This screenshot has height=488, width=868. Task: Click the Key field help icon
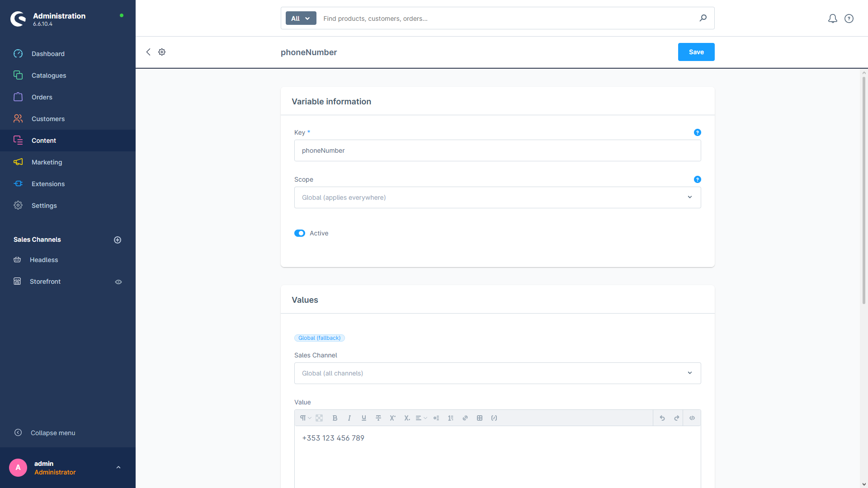coord(697,132)
